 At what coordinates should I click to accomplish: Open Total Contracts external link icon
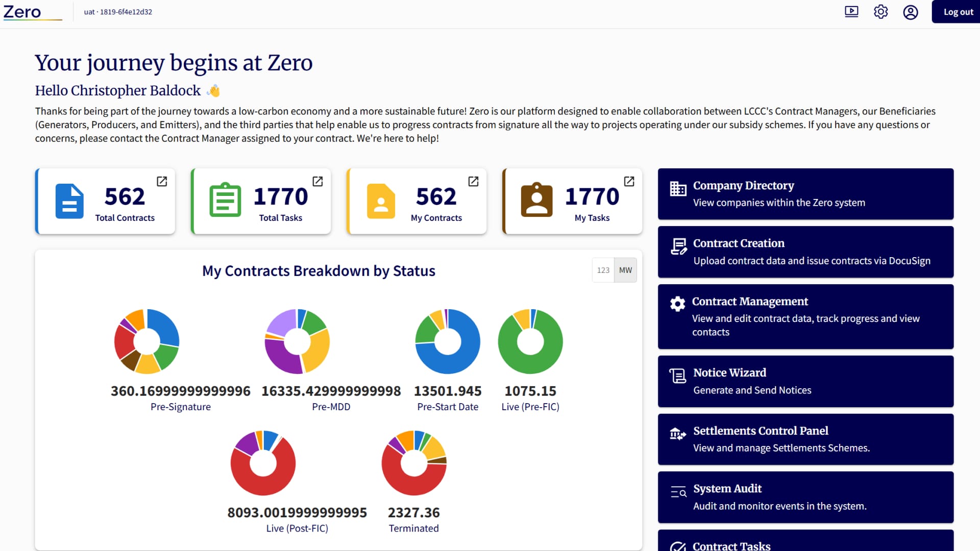pos(162,181)
